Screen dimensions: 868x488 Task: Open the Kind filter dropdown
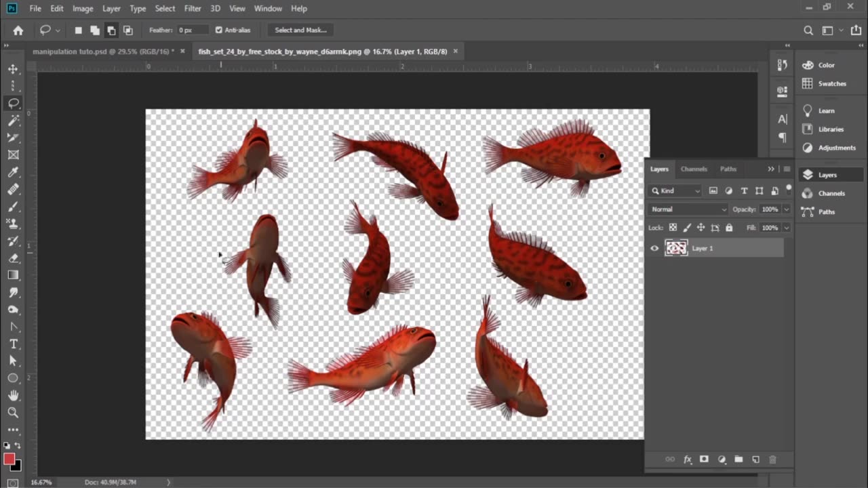[675, 191]
